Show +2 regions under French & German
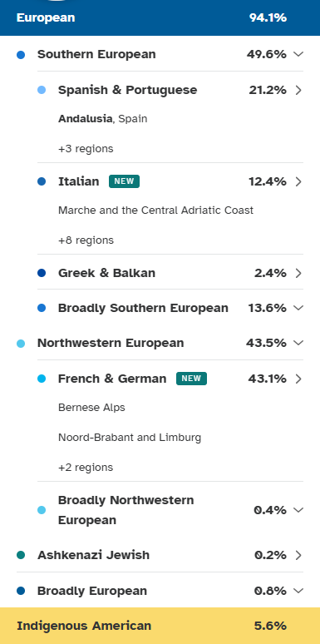Screen dimensions: 320x644 [x=86, y=468]
